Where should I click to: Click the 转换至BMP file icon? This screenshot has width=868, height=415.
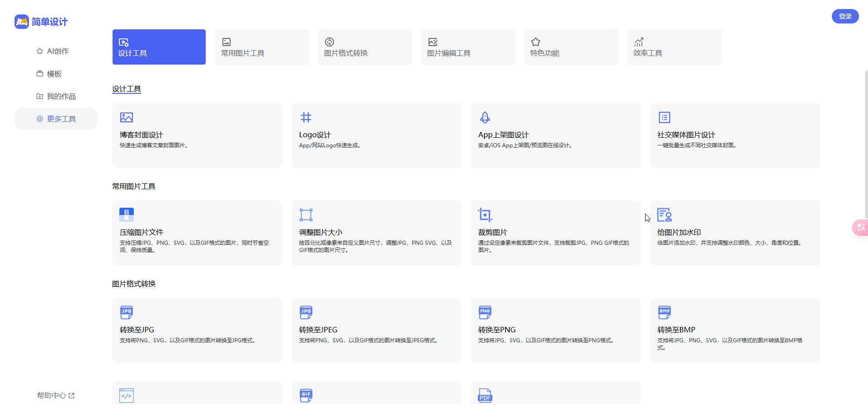point(665,312)
